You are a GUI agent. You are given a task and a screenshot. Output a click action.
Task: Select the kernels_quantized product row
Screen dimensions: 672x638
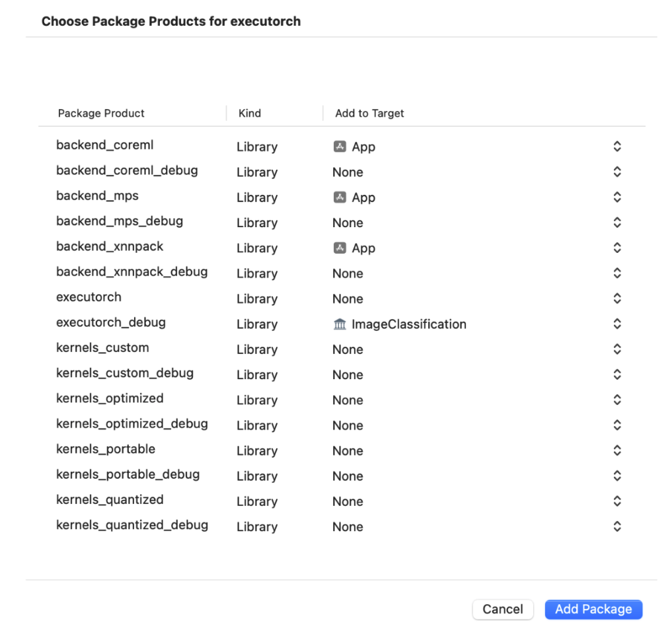coord(110,500)
